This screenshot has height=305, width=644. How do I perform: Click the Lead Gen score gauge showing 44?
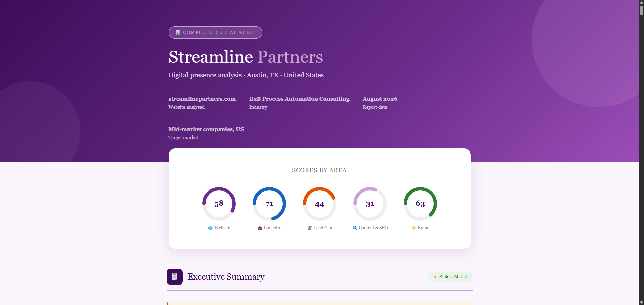click(x=320, y=204)
